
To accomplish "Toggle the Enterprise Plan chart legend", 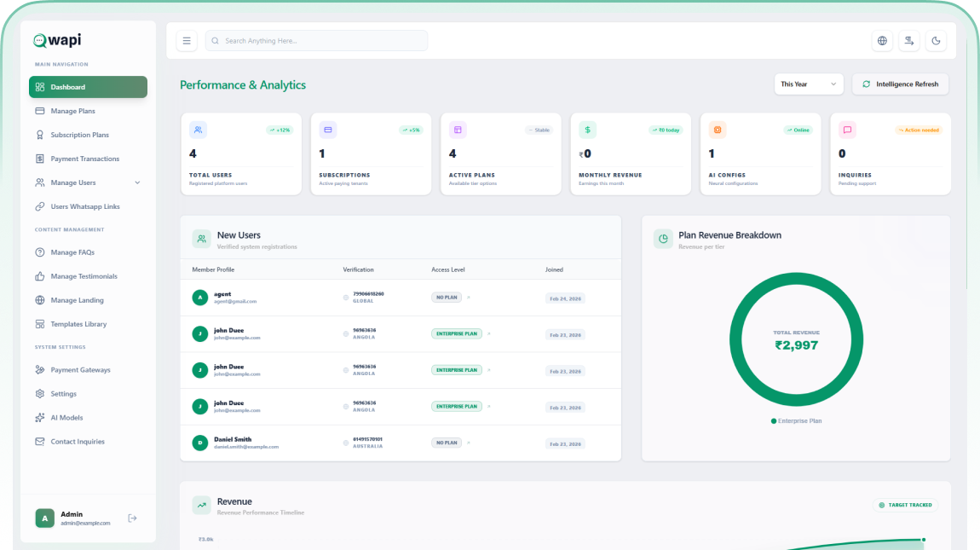I will coord(796,421).
